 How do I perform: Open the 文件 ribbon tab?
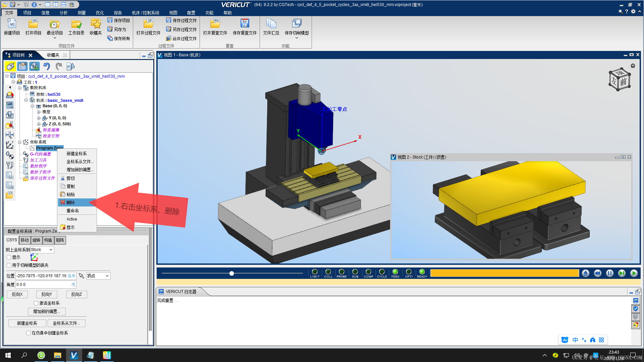pyautogui.click(x=9, y=13)
